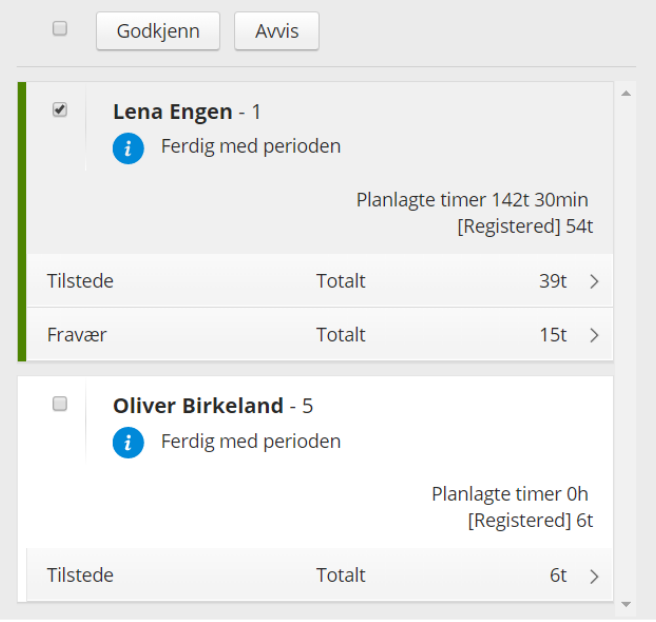656x622 pixels.
Task: Uncheck the Lena Engen checkbox
Action: click(60, 110)
